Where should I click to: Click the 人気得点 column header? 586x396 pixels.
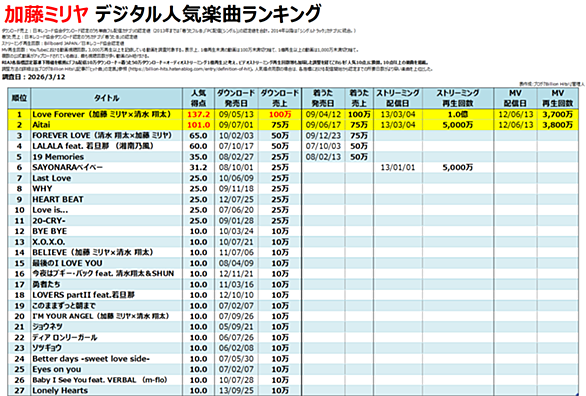[x=198, y=98]
